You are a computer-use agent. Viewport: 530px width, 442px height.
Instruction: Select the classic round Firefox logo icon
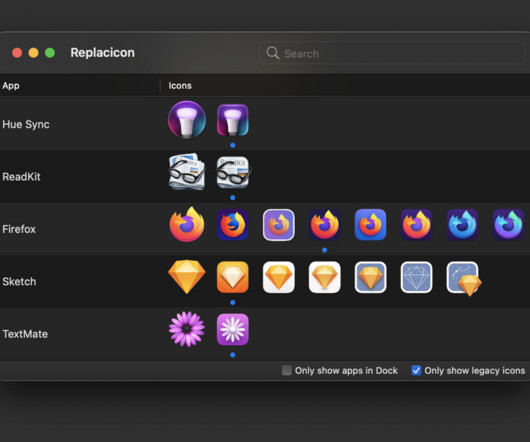187,224
